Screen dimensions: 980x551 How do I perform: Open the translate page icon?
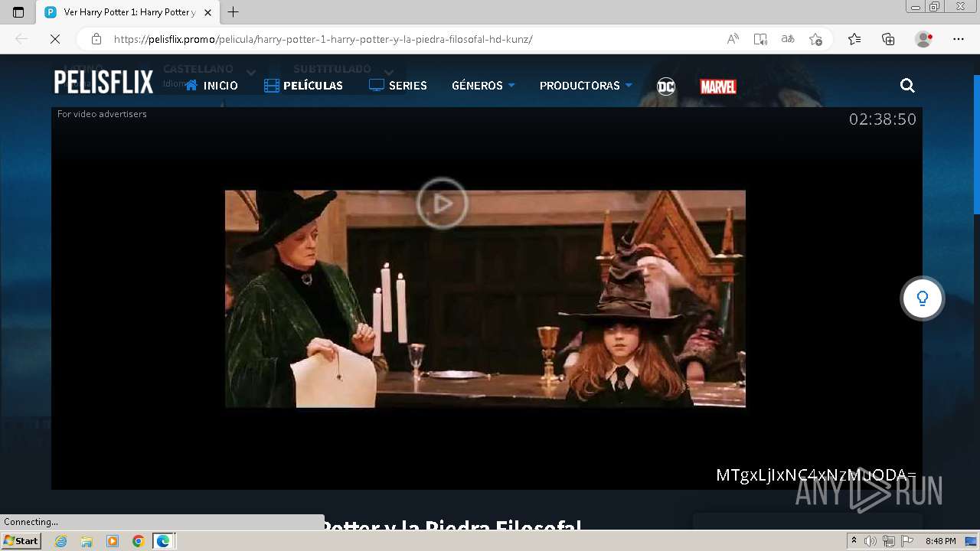[x=788, y=39]
